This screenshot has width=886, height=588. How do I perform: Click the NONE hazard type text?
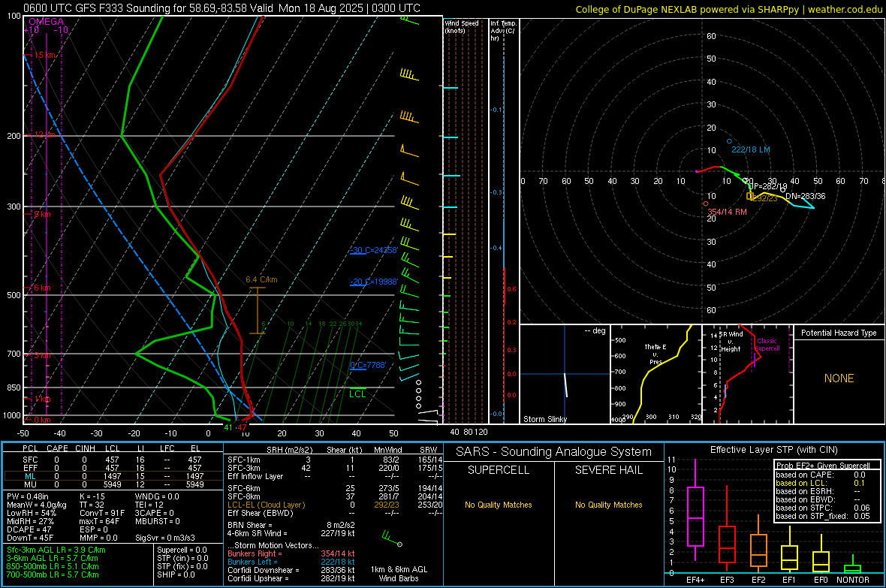[839, 378]
